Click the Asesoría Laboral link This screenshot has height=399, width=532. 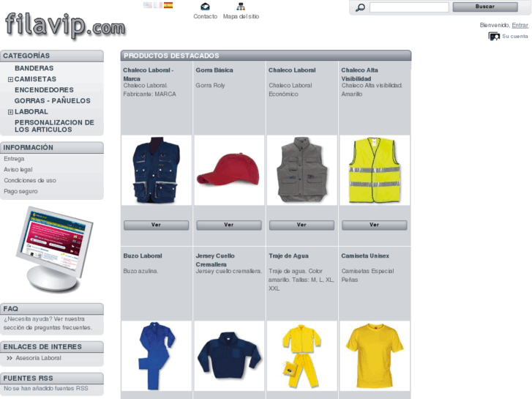(38, 358)
